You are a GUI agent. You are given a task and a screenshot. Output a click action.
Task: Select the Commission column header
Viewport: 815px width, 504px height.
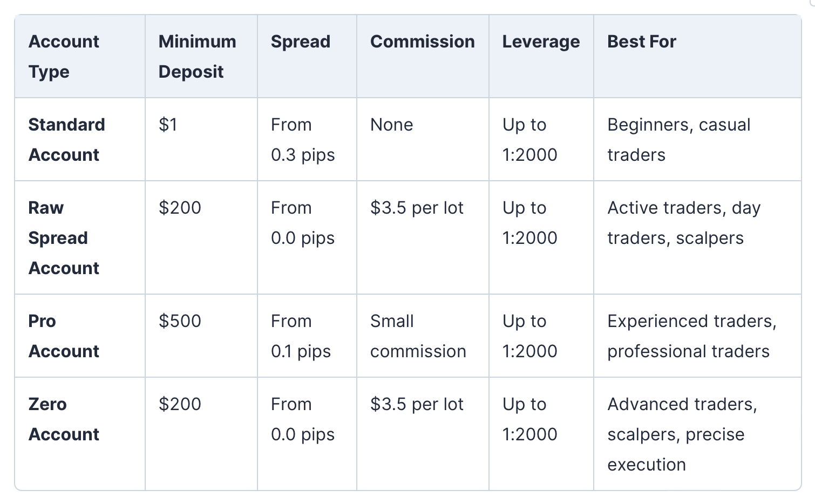coord(422,42)
